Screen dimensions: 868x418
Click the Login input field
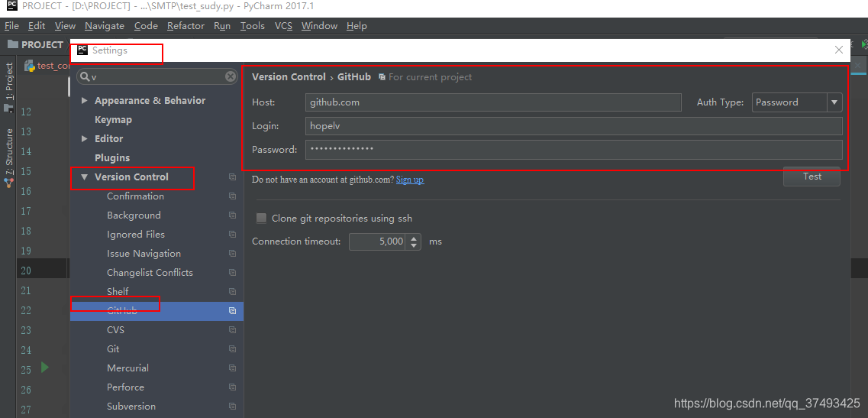coord(574,126)
